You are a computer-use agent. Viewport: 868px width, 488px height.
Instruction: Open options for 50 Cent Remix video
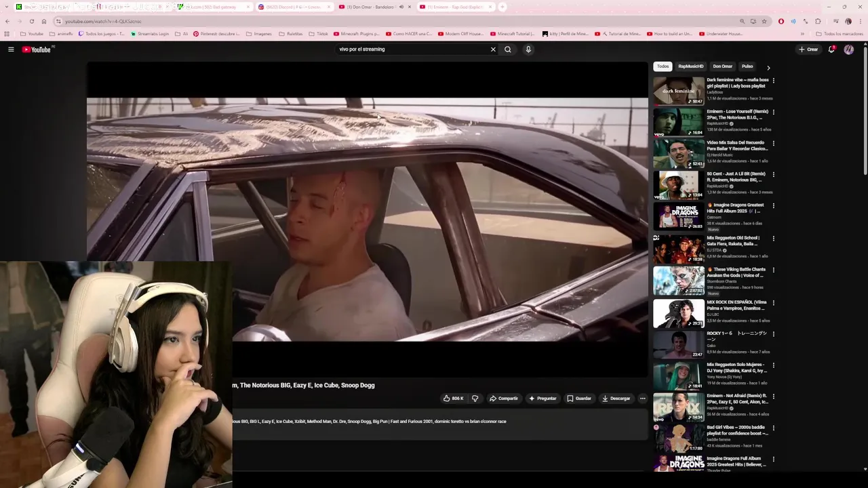(x=774, y=174)
